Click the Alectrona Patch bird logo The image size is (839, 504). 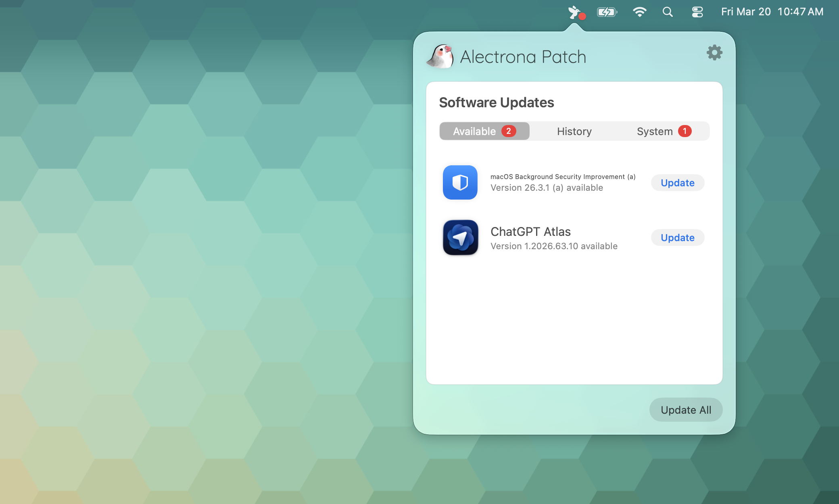(440, 56)
